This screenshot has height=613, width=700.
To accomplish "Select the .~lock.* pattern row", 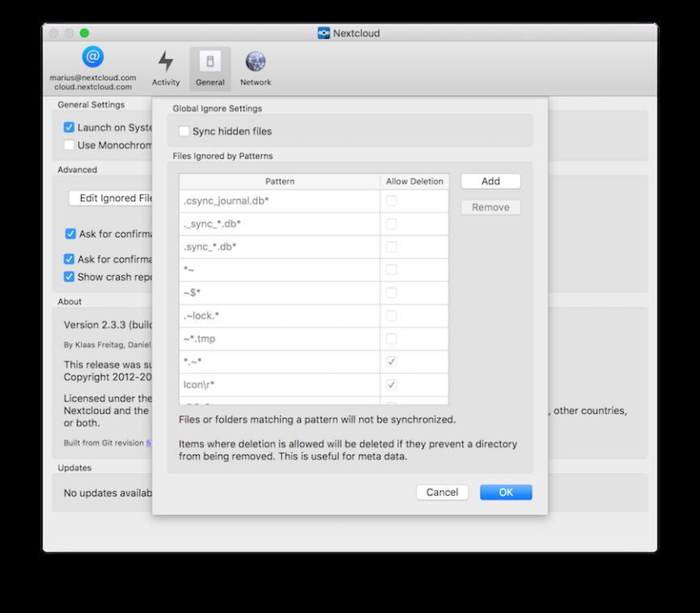I will (279, 315).
